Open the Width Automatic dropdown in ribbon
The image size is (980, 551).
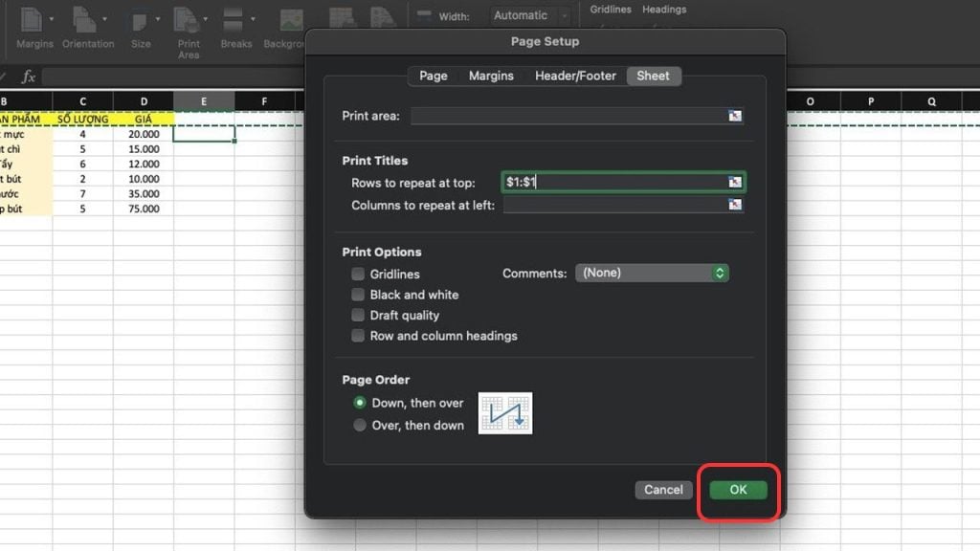(x=528, y=15)
